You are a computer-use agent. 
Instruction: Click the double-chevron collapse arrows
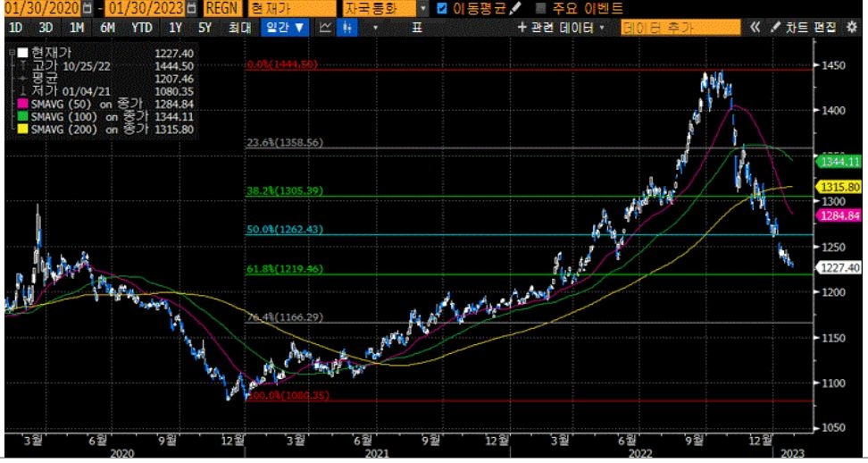click(x=755, y=28)
